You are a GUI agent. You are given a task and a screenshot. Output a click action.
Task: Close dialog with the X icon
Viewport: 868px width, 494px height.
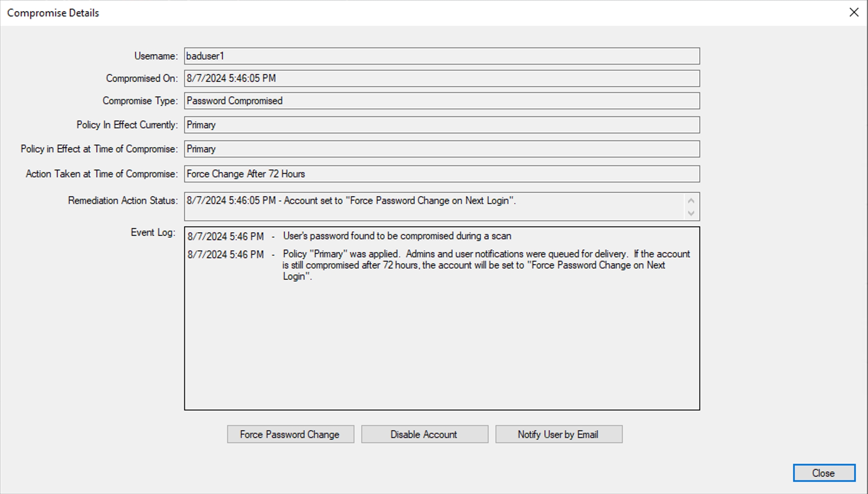854,12
